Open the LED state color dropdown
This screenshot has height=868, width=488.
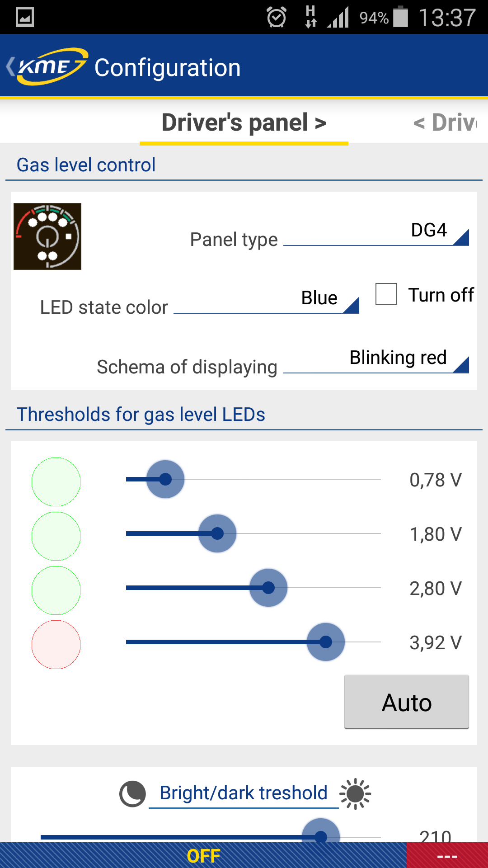click(267, 300)
